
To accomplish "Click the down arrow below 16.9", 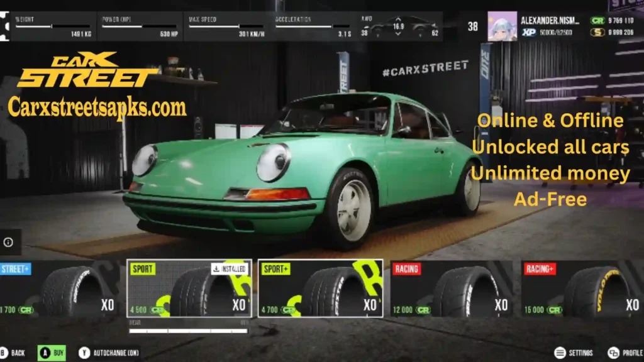I will [x=398, y=34].
